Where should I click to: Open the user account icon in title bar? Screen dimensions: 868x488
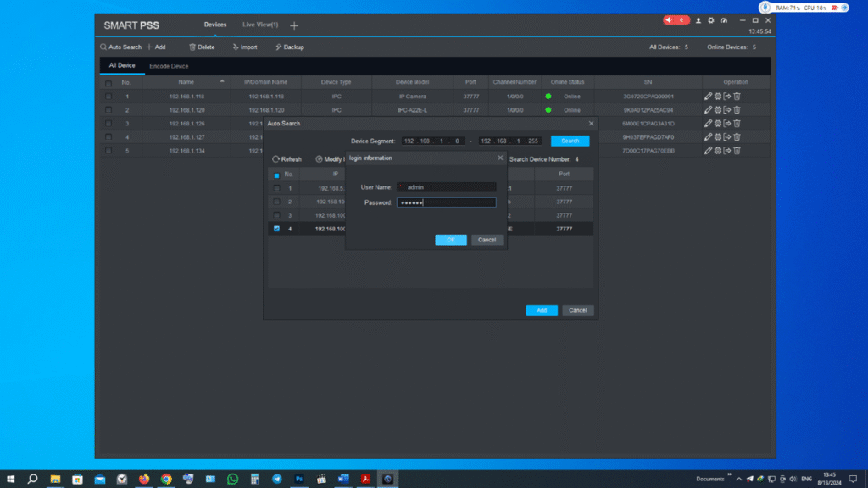[x=698, y=20]
